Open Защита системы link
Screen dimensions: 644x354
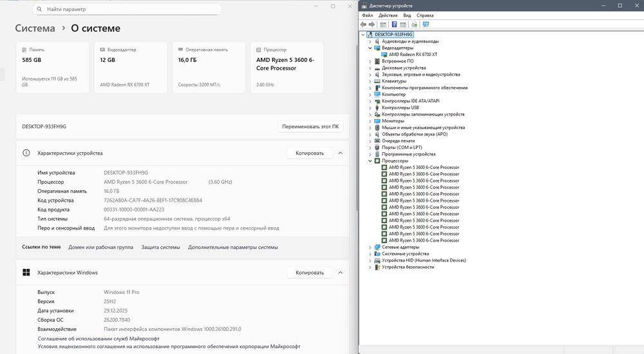coord(160,247)
